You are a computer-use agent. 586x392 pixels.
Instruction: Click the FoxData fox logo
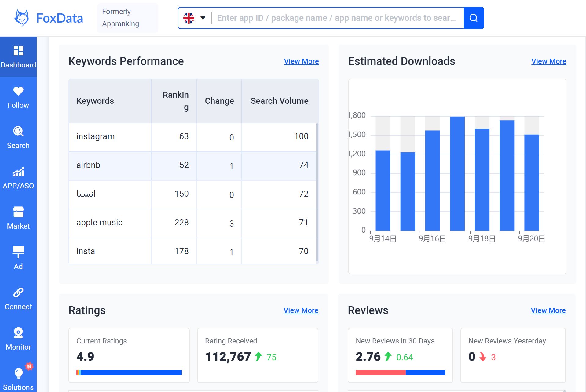click(x=22, y=17)
